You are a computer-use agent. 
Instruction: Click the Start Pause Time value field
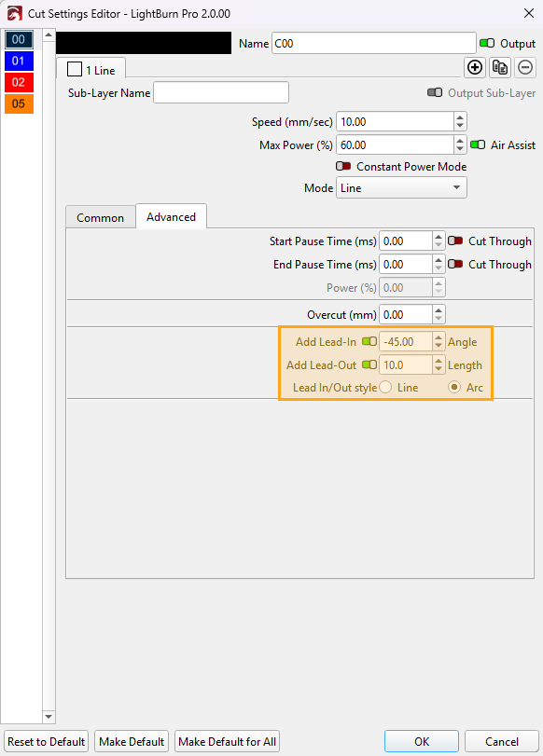pyautogui.click(x=406, y=241)
